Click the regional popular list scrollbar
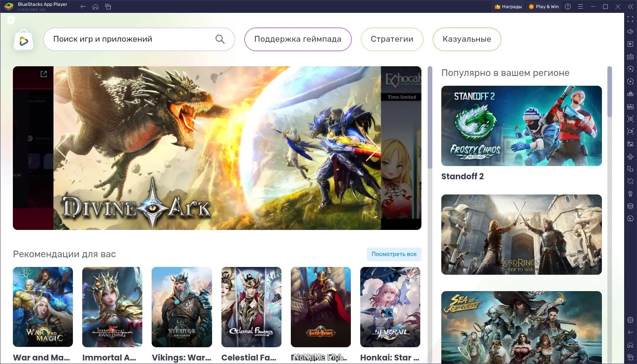Image resolution: width=637 pixels, height=364 pixels. (x=610, y=92)
